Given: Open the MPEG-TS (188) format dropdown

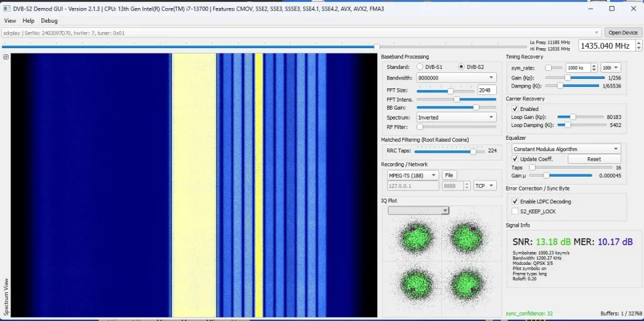Looking at the screenshot, I should (413, 175).
